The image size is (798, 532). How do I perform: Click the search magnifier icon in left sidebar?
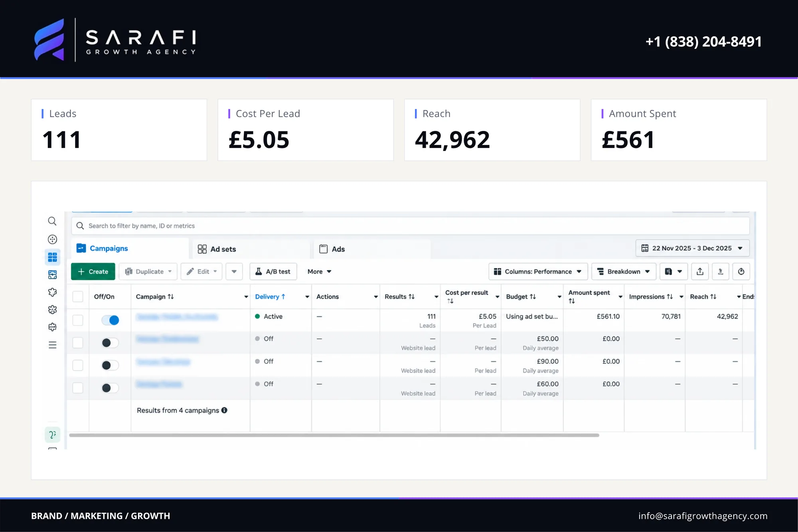click(52, 221)
